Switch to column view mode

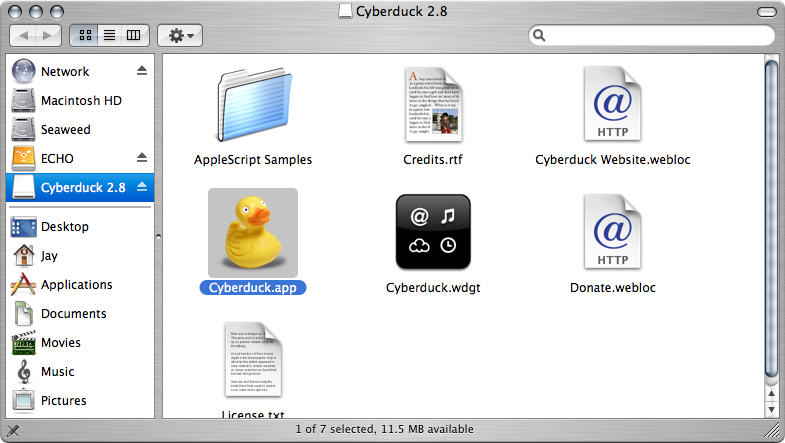coord(135,35)
